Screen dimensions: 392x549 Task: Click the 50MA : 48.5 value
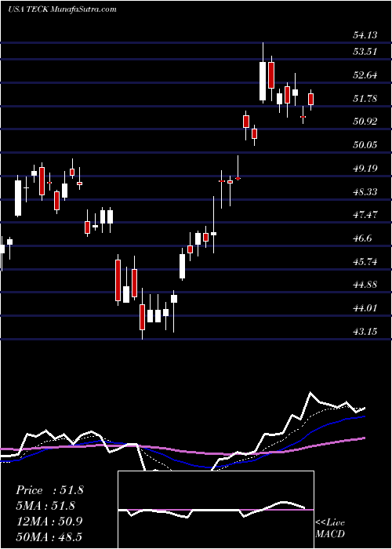(x=49, y=536)
